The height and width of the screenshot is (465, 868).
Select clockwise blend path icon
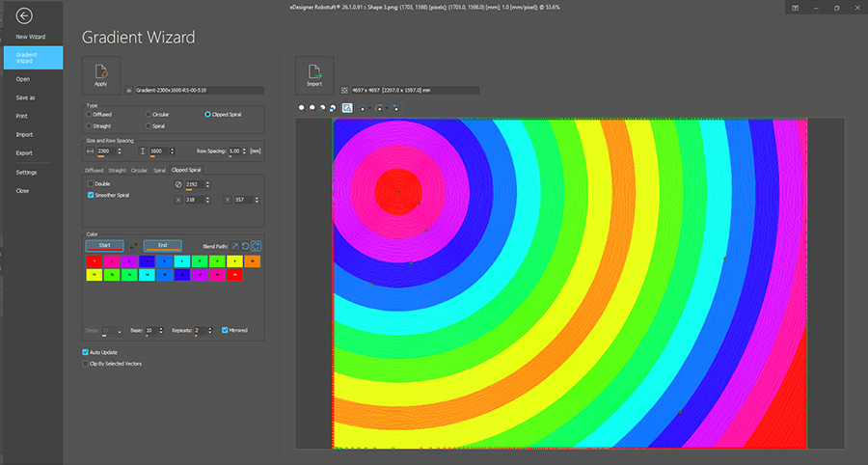click(x=256, y=246)
